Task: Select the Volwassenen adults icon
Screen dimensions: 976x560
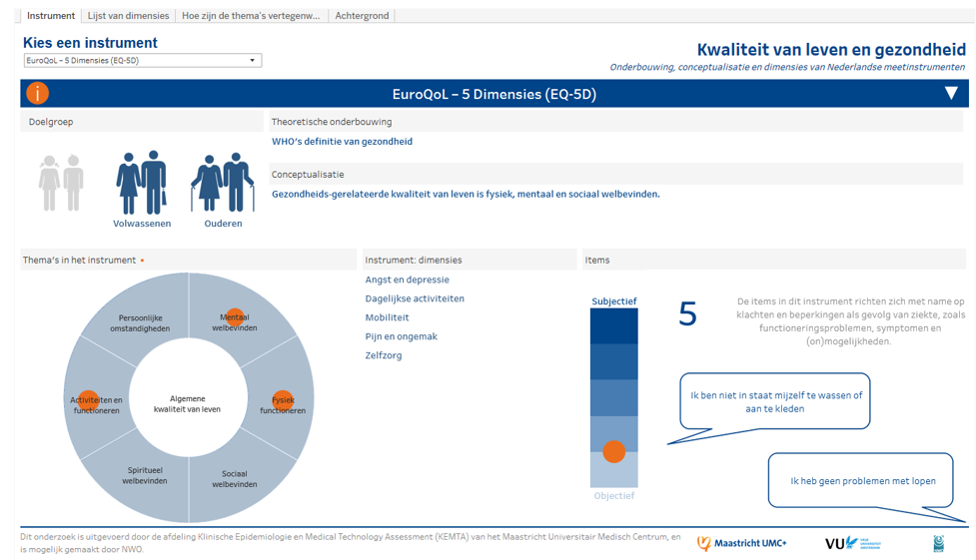Action: coord(142,183)
